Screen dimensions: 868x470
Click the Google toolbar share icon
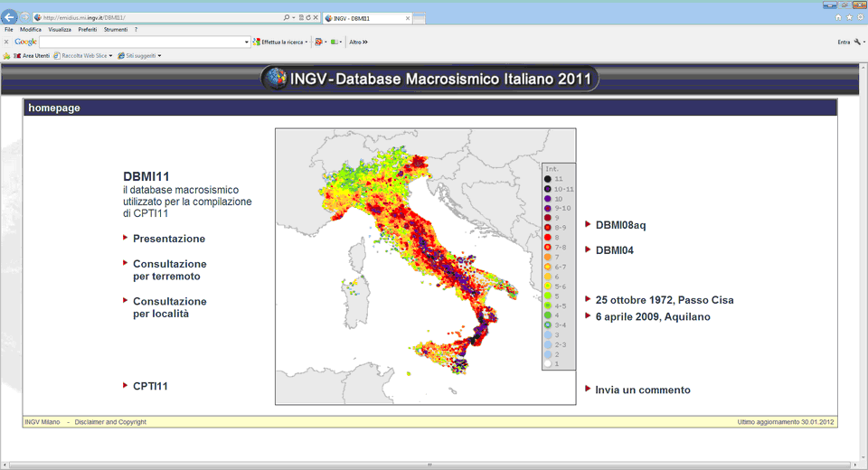(318, 42)
